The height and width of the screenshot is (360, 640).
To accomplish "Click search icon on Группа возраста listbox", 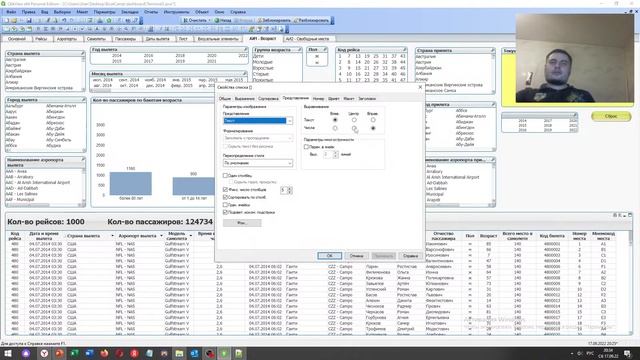I will click(299, 49).
